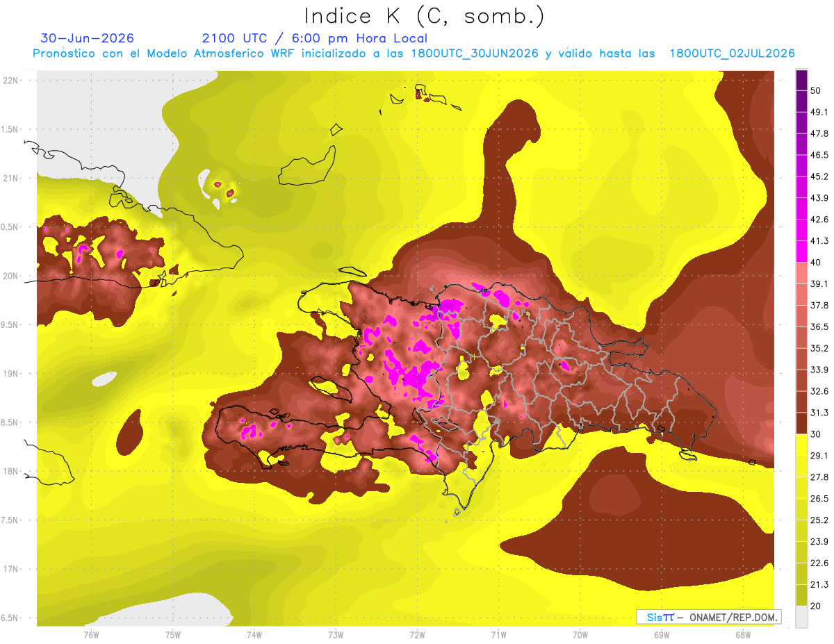This screenshot has height=644, width=834.
Task: Click the colorbar value 45.2
Action: [x=819, y=176]
